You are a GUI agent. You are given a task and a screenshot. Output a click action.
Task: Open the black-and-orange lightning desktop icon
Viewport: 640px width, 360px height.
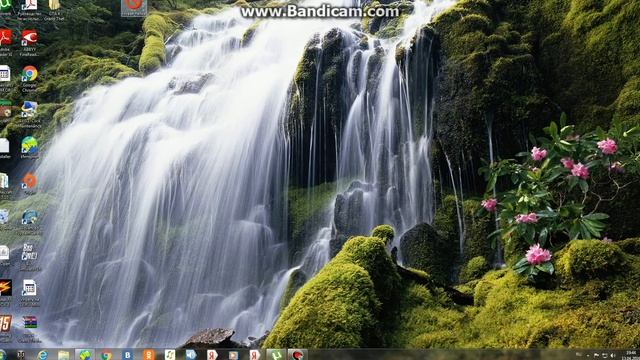(5, 292)
